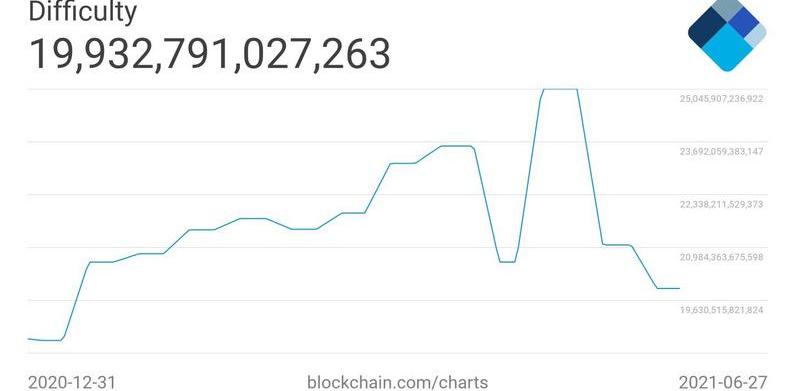Screen dimensions: 800x391
Task: Click the second-highest plateau before the dip
Action: (457, 146)
